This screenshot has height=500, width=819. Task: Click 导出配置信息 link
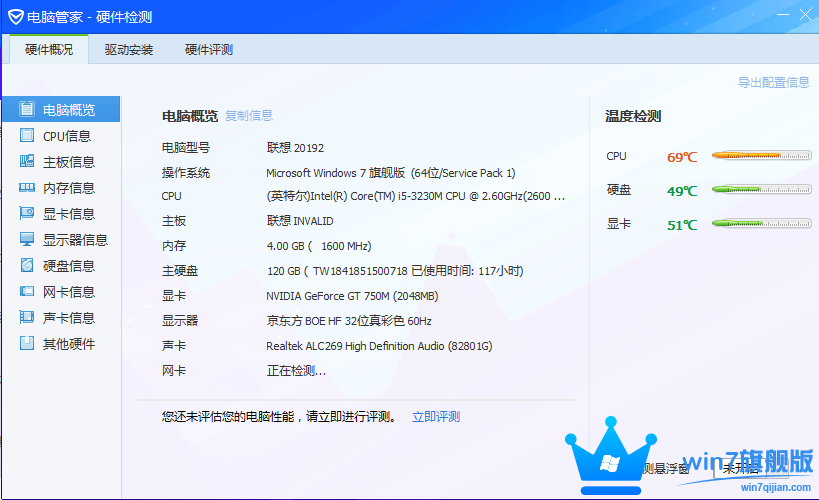pos(774,83)
